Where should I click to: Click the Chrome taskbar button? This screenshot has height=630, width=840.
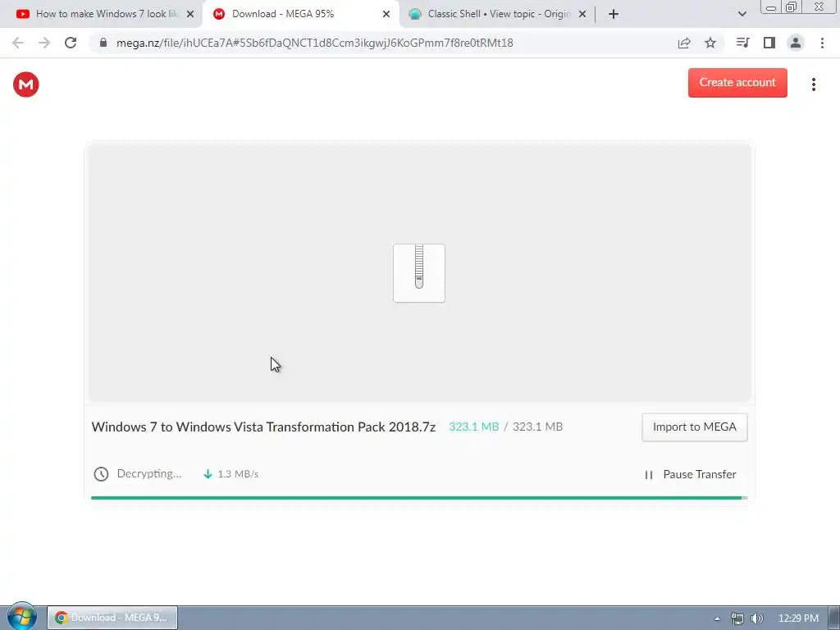point(112,618)
